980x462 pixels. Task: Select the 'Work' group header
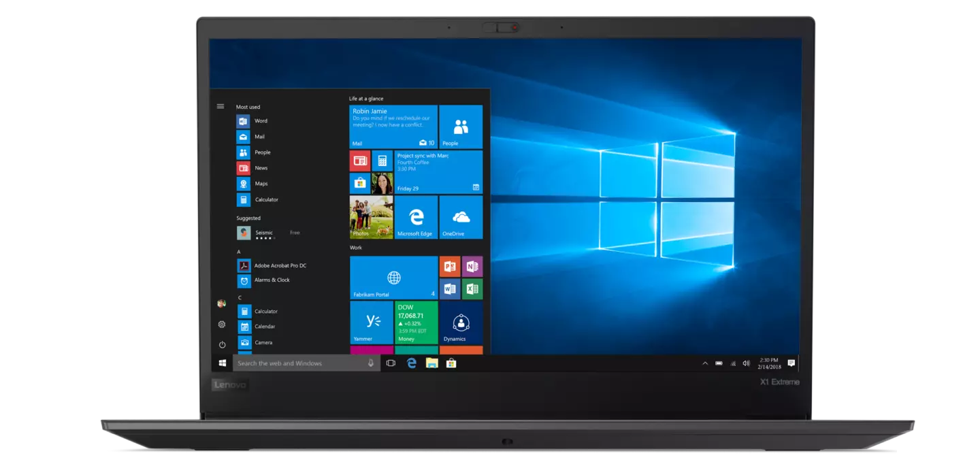point(356,248)
